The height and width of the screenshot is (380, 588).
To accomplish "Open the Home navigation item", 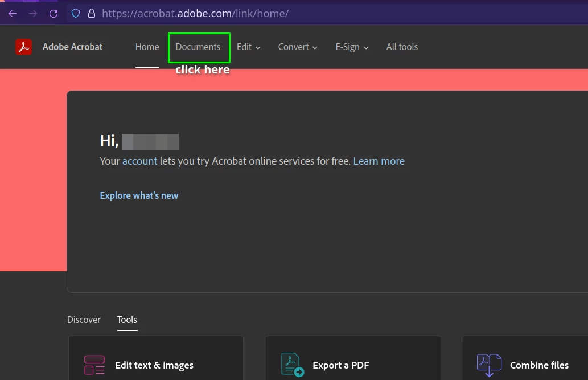I will (147, 47).
